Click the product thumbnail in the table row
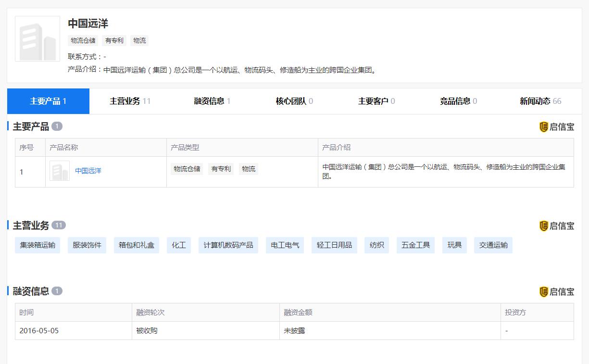 tap(60, 171)
